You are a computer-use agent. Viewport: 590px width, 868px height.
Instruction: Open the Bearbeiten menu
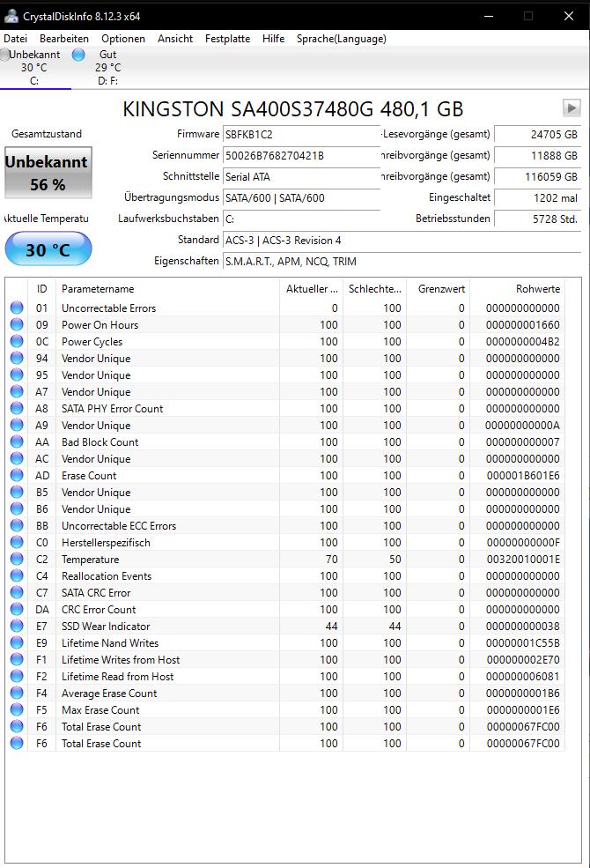[64, 39]
